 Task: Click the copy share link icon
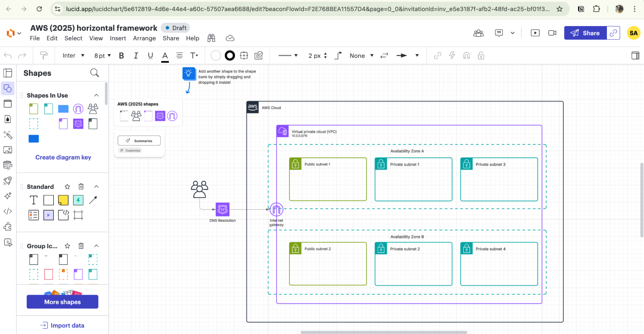click(x=613, y=33)
